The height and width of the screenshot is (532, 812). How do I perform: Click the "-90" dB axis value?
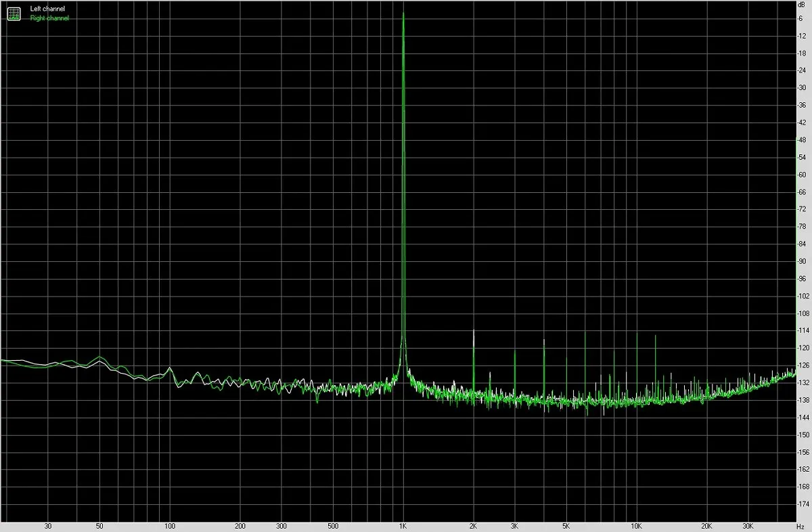803,261
